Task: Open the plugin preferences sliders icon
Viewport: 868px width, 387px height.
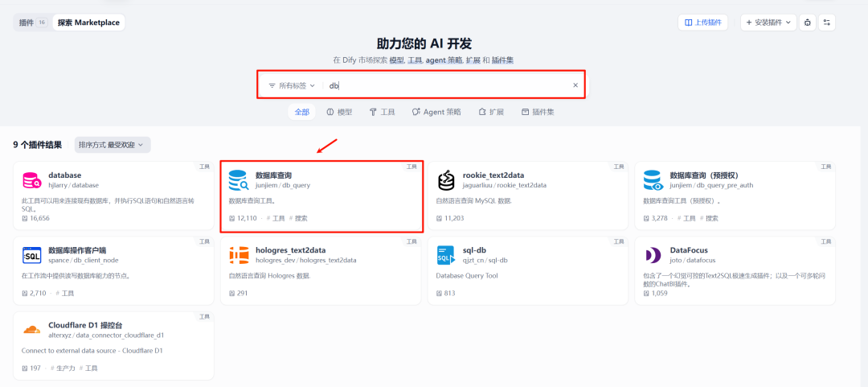Action: click(826, 23)
